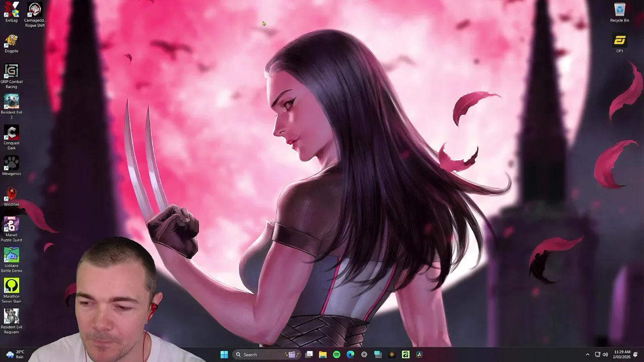
Task: Select the Conquest Dark shortcut
Action: coord(11,138)
